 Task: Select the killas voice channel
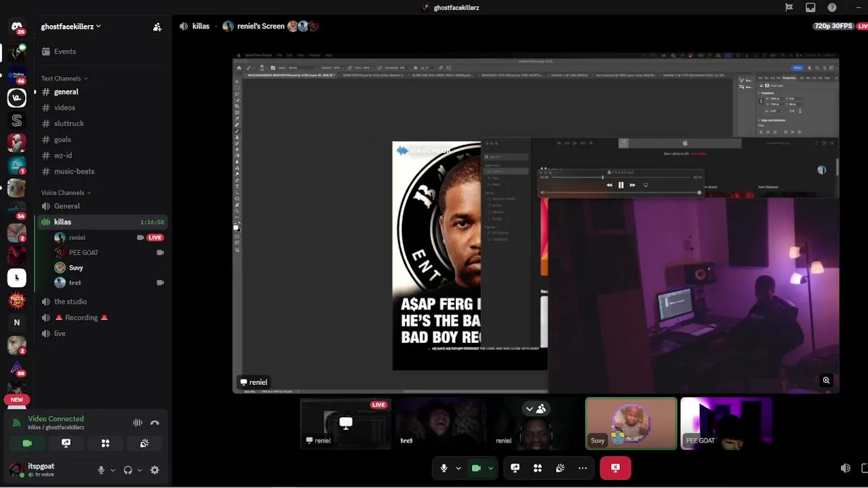(x=102, y=222)
